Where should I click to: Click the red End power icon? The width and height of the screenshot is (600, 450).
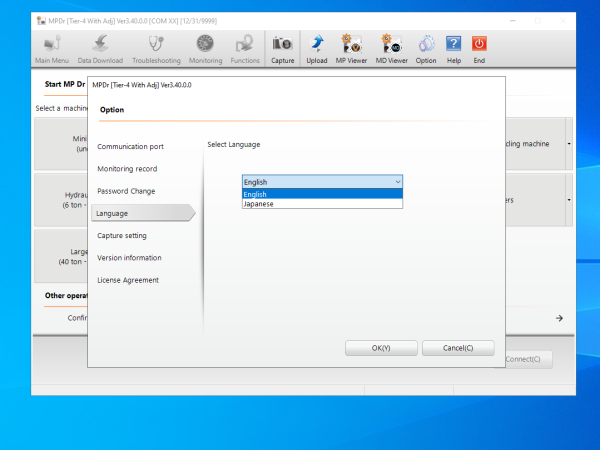point(479,49)
